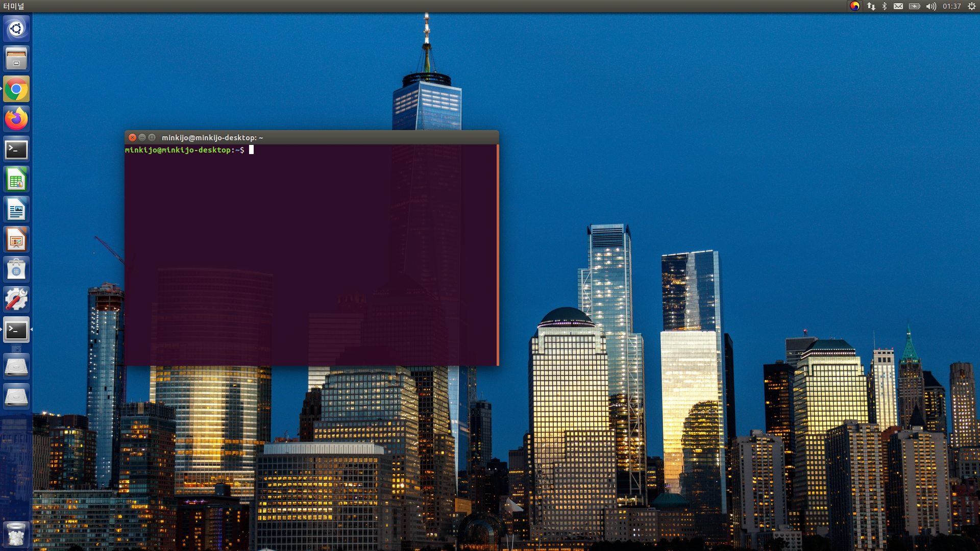980x551 pixels.
Task: Open the first mounted drive icon
Action: (16, 366)
